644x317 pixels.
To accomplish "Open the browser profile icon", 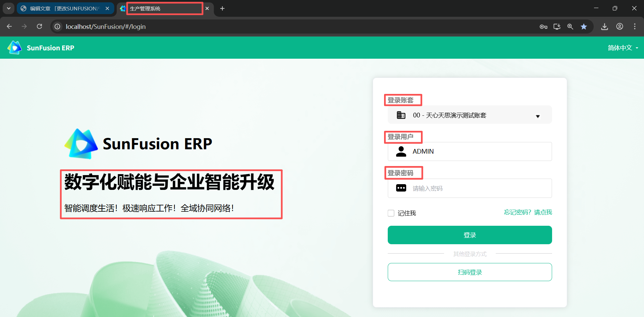I will [x=620, y=27].
